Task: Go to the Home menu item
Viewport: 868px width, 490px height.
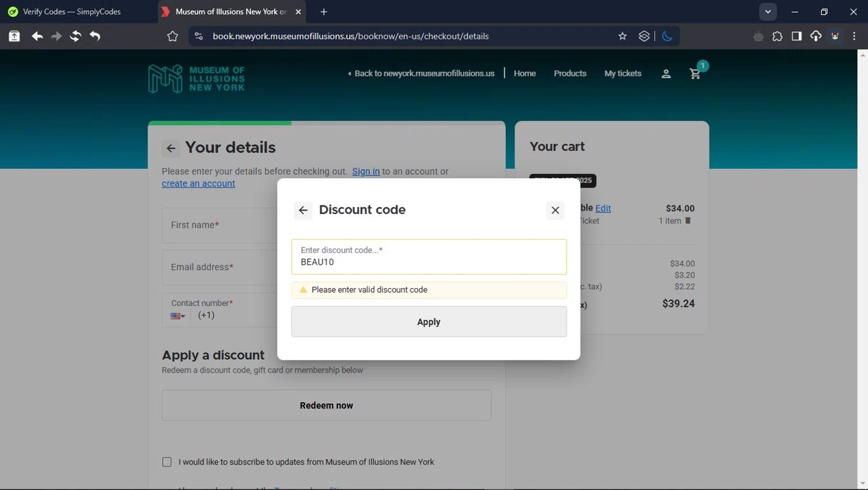Action: coord(525,73)
